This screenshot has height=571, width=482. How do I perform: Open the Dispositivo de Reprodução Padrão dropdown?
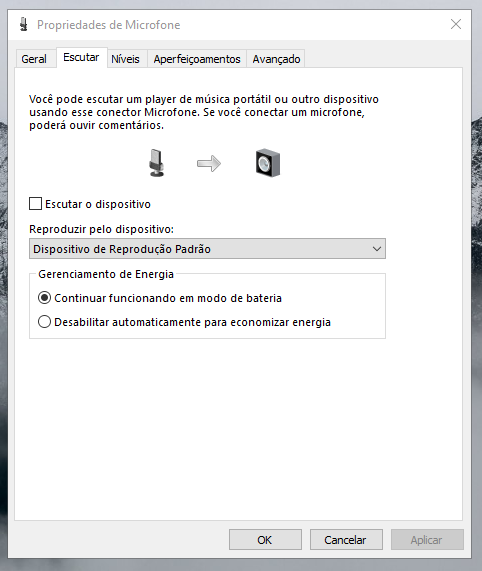(x=207, y=249)
